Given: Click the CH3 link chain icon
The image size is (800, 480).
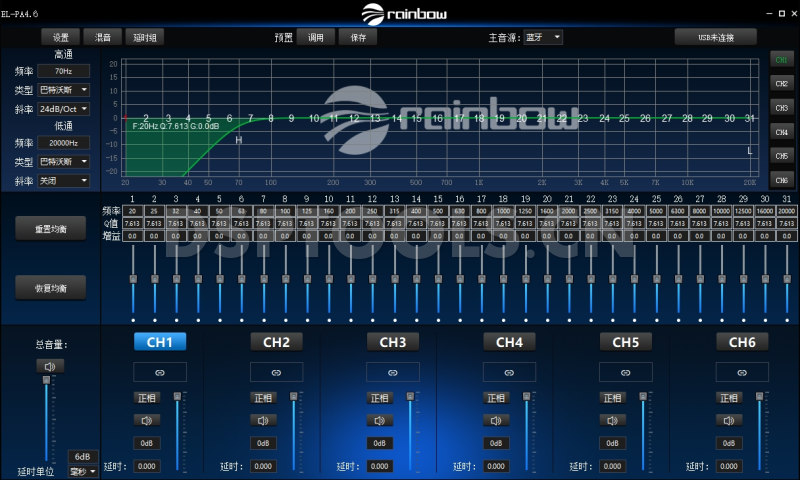Looking at the screenshot, I should click(393, 372).
